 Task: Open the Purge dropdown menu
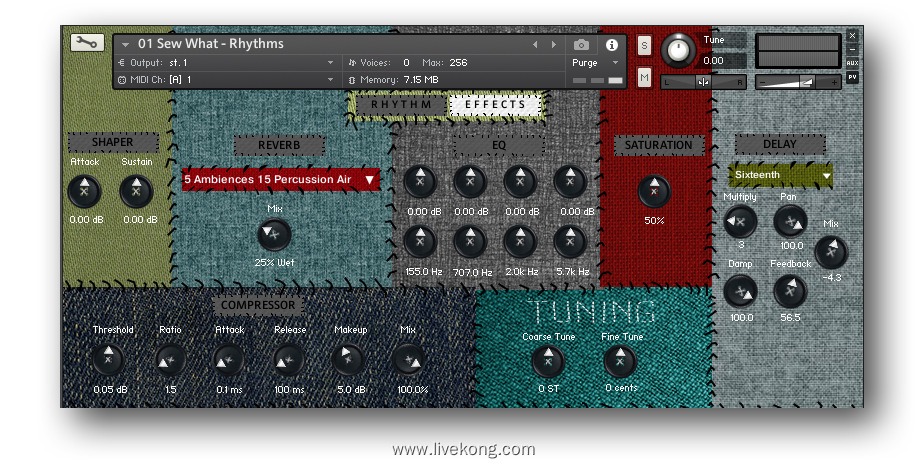click(x=597, y=62)
